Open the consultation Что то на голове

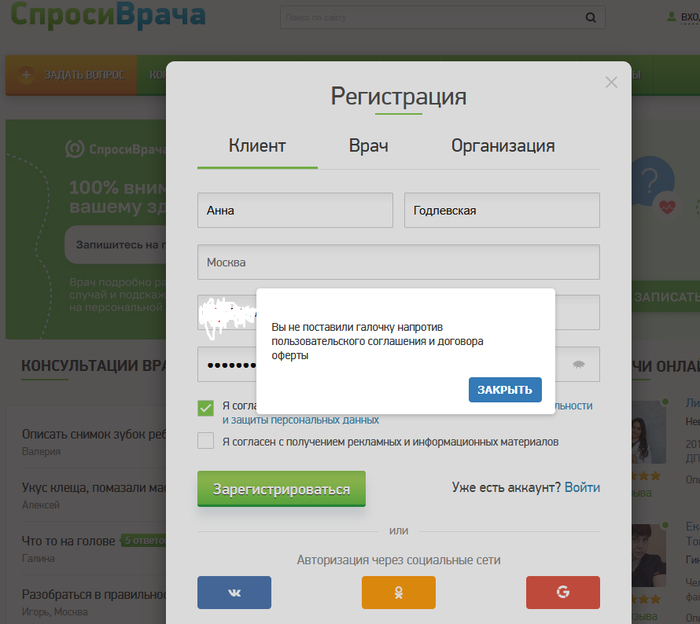tap(68, 541)
